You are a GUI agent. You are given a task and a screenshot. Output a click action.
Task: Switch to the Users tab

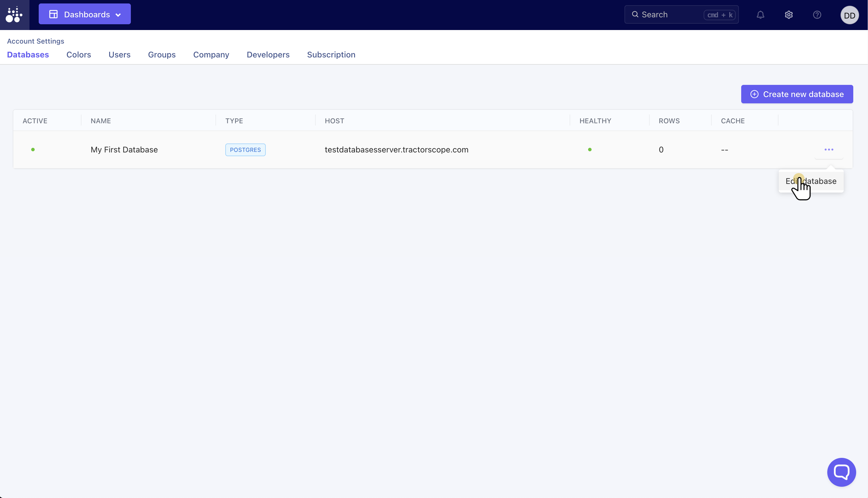119,55
